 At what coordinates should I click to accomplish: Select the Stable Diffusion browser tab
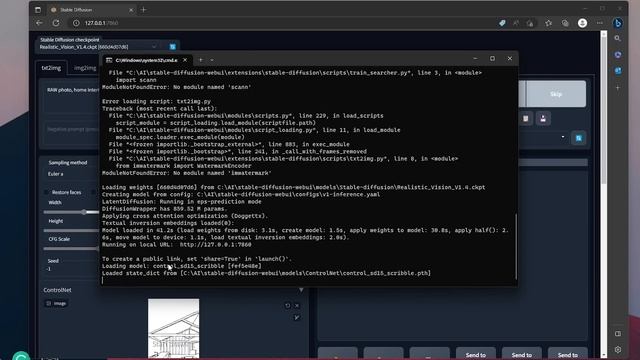(91, 9)
